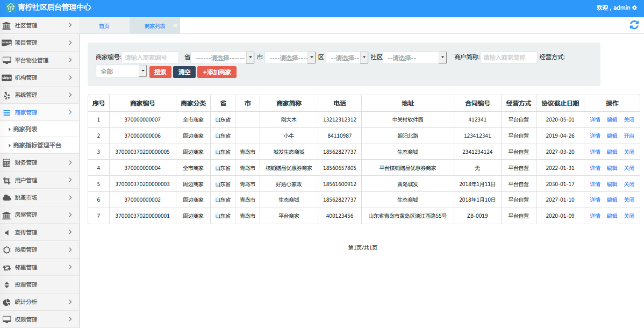Select the 商家列表 tab
This screenshot has width=644, height=328.
pos(155,26)
